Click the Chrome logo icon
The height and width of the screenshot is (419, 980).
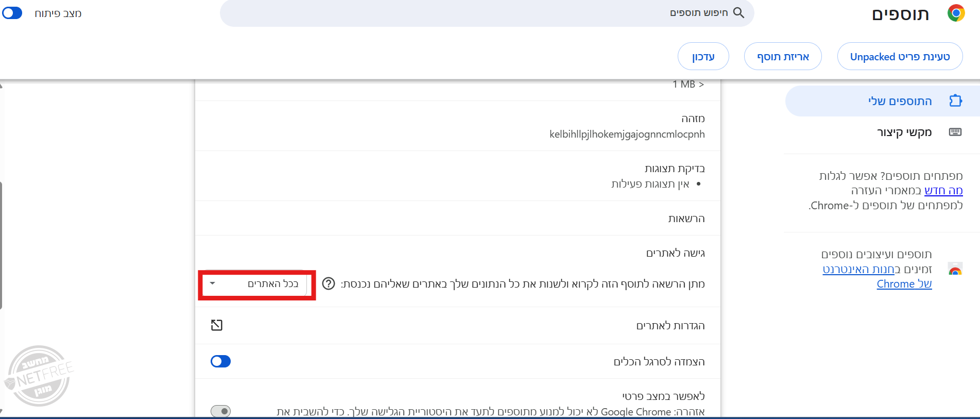coord(956,13)
